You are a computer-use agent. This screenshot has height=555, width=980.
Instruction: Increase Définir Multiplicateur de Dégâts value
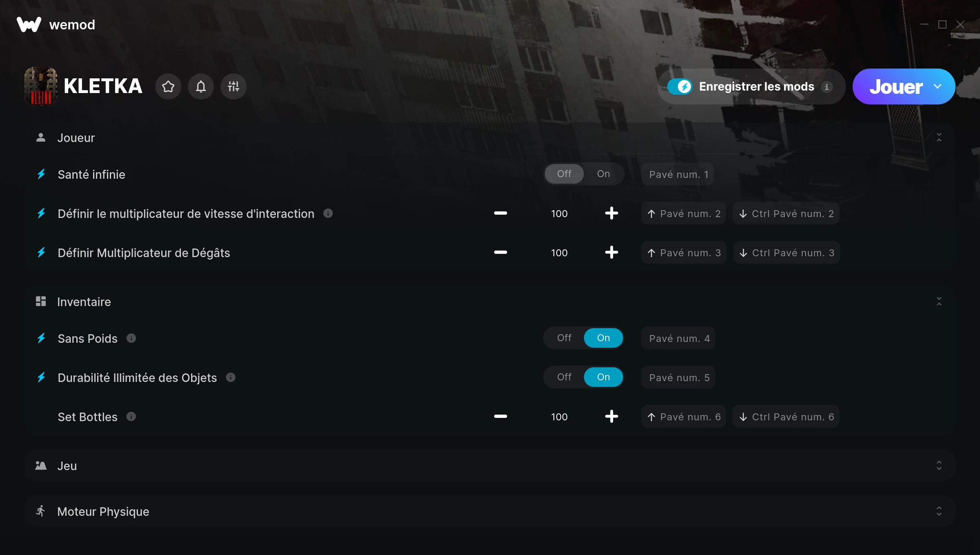point(611,253)
